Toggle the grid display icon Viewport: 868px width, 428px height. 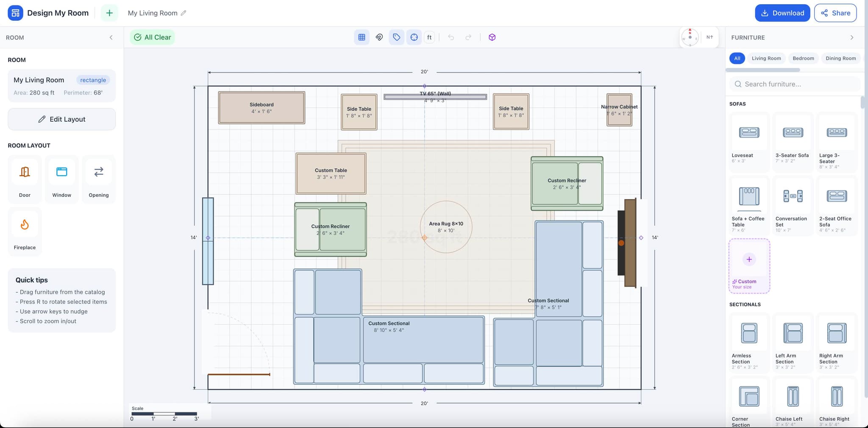(x=362, y=37)
